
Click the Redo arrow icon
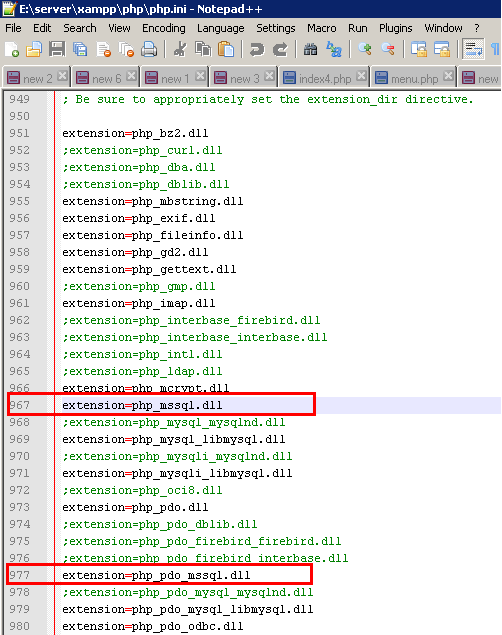click(280, 49)
